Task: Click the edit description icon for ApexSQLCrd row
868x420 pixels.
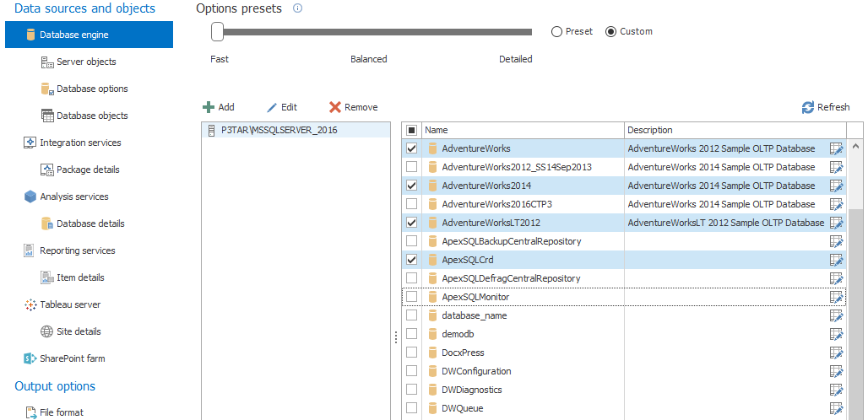Action: pyautogui.click(x=837, y=260)
